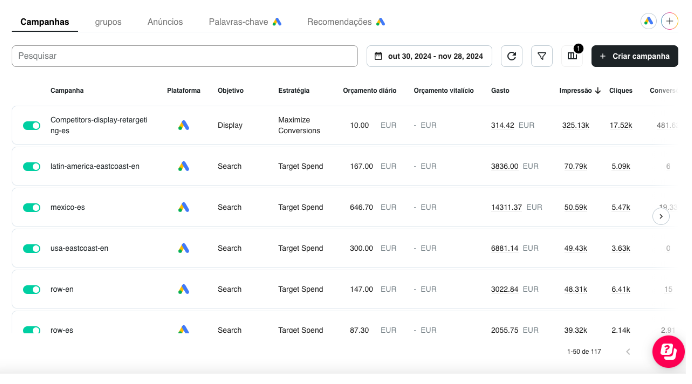This screenshot has height=384, width=692.
Task: Click the Google Ads account icon top right
Action: (648, 21)
